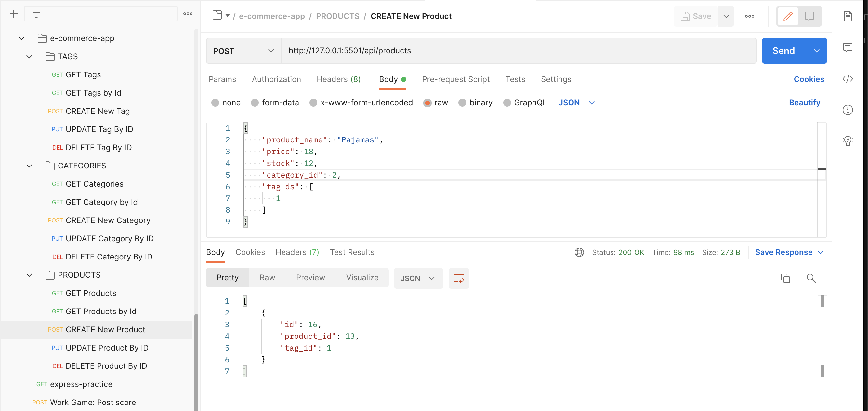Screen dimensions: 868x411
Task: Open the Documentation panel icon
Action: click(x=848, y=16)
